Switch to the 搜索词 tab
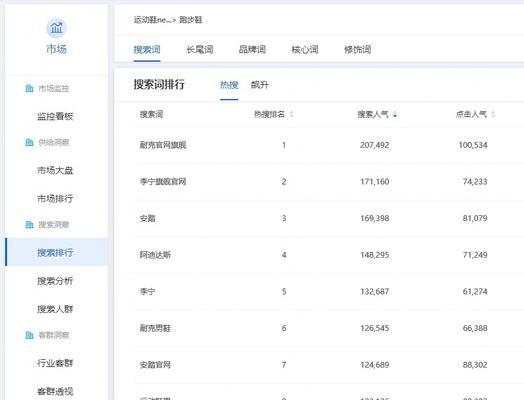The image size is (524, 400). coord(147,50)
